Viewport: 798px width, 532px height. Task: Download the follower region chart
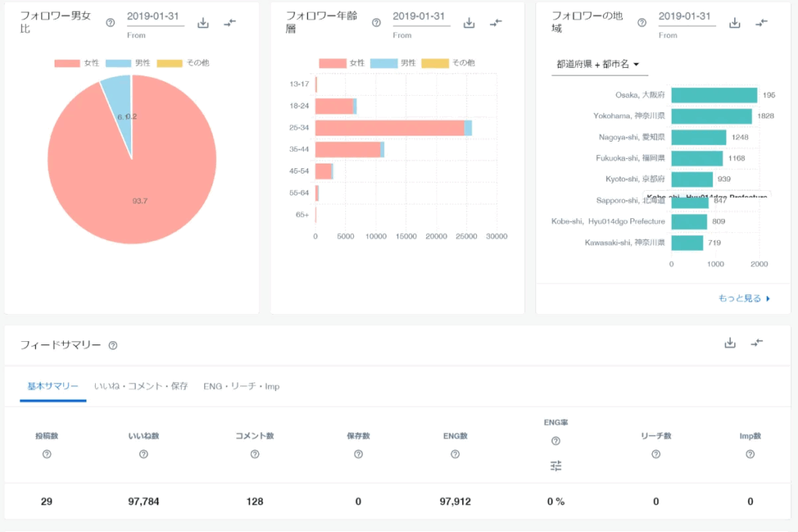[735, 23]
